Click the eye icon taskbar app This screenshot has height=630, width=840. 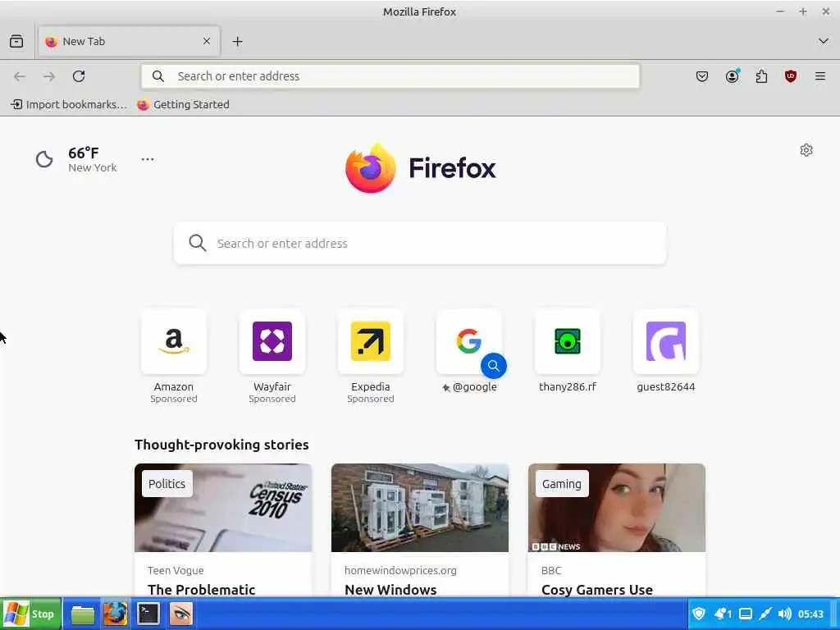(x=180, y=614)
